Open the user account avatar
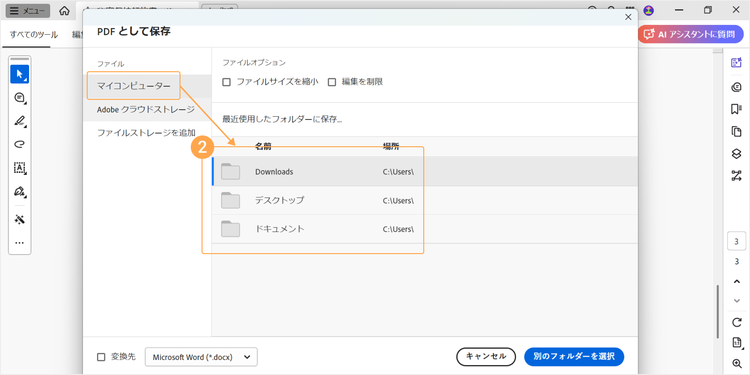Screen dimensions: 750x375 (x=649, y=10)
